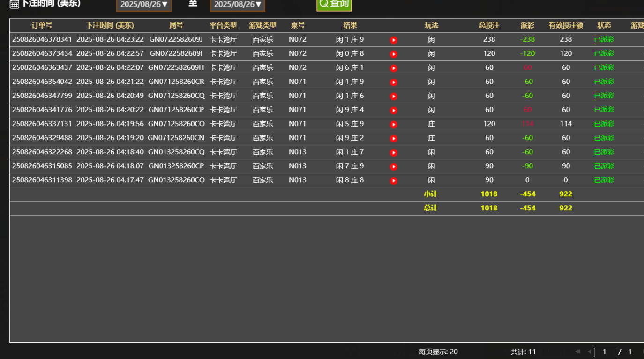
Task: Play the video for table N013 result 闲 7 庄 9
Action: (x=393, y=166)
